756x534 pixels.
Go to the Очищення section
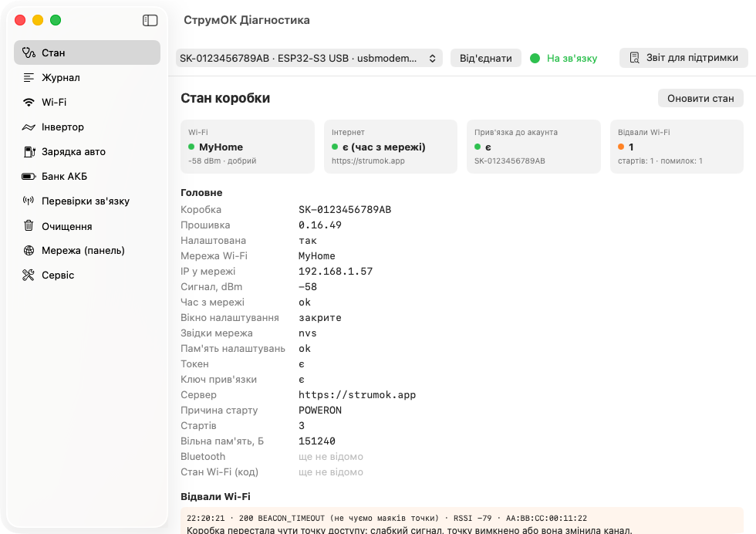(87, 226)
